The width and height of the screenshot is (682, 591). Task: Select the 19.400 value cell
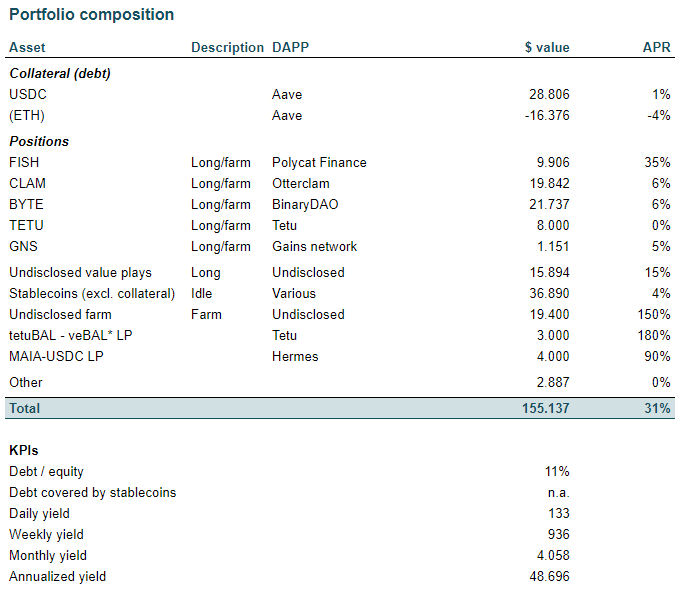point(549,314)
